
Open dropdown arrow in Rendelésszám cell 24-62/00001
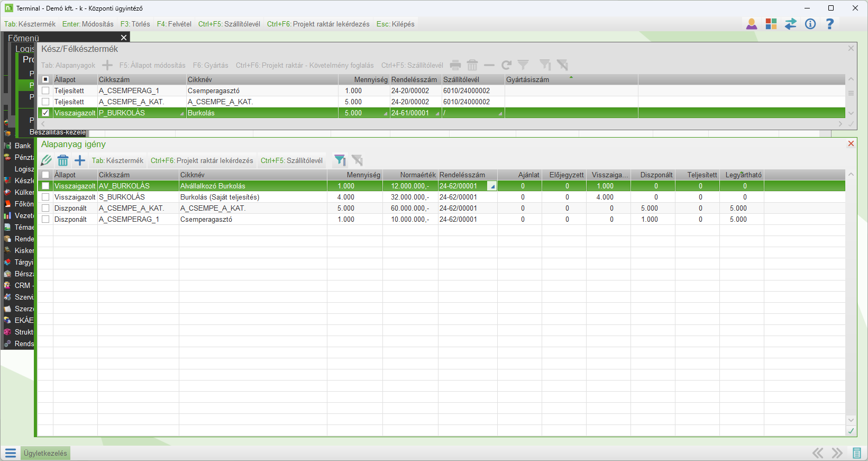492,186
